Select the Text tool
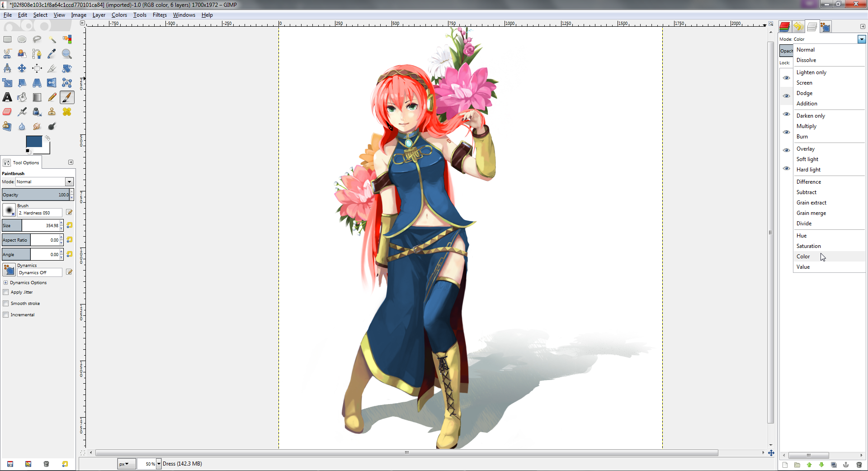This screenshot has width=868, height=471. pyautogui.click(x=7, y=97)
